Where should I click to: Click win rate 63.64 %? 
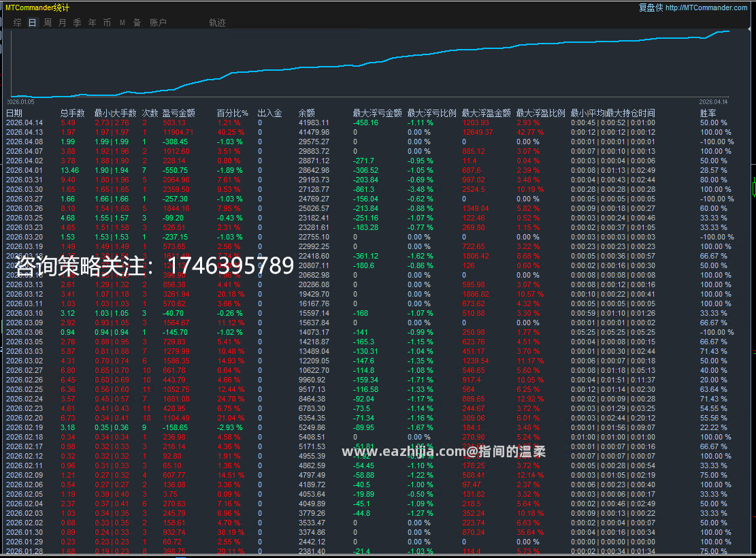click(x=714, y=390)
